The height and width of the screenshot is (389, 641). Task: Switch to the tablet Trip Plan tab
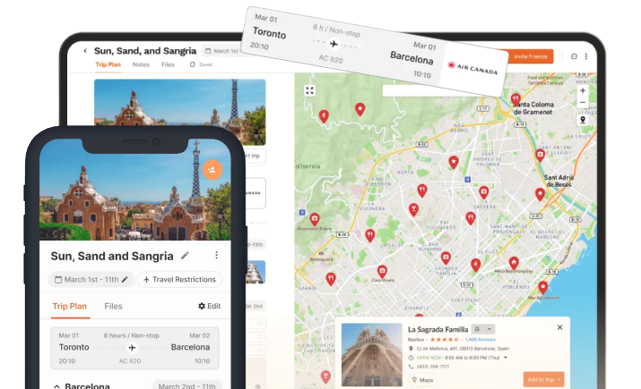pos(108,65)
